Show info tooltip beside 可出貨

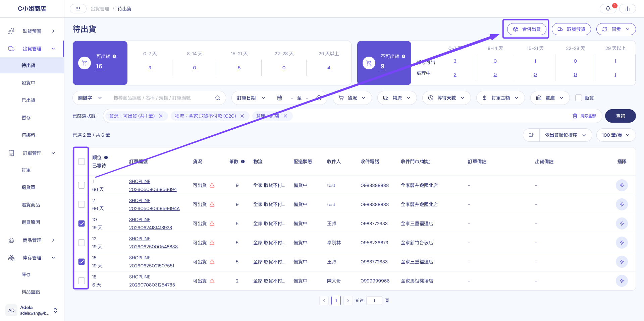(114, 56)
